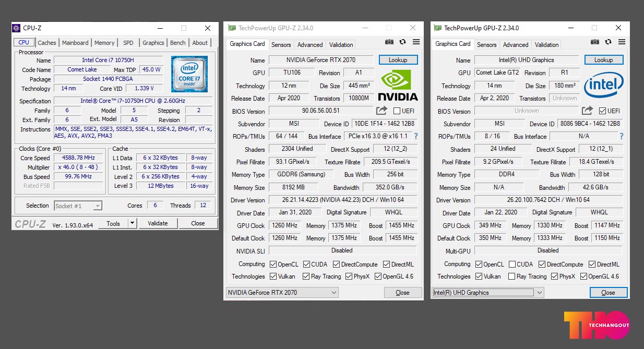Screen dimensions: 644x349
Task: Switch to the Caches tab in CPU-Z
Action: click(x=47, y=43)
